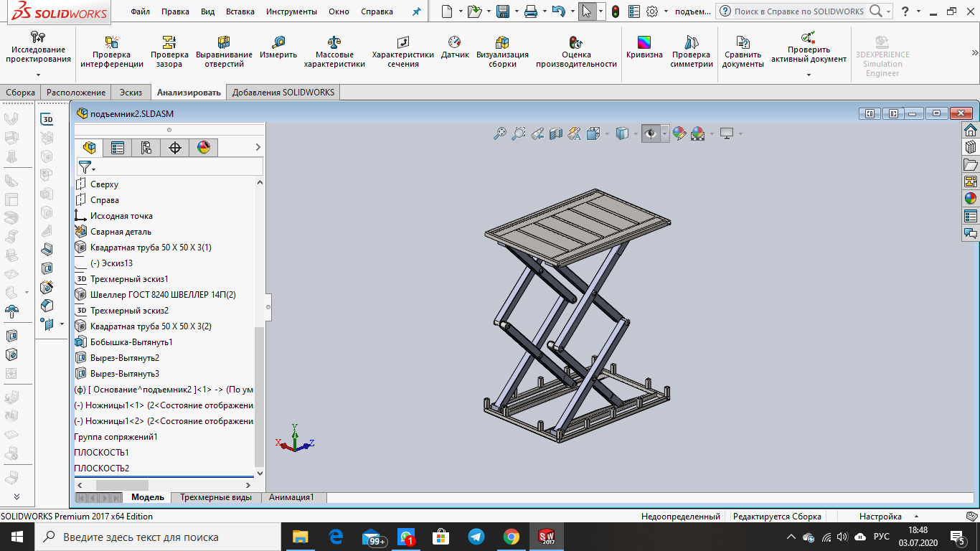Image resolution: width=980 pixels, height=551 pixels.
Task: Return to Previous View
Action: coord(537,133)
